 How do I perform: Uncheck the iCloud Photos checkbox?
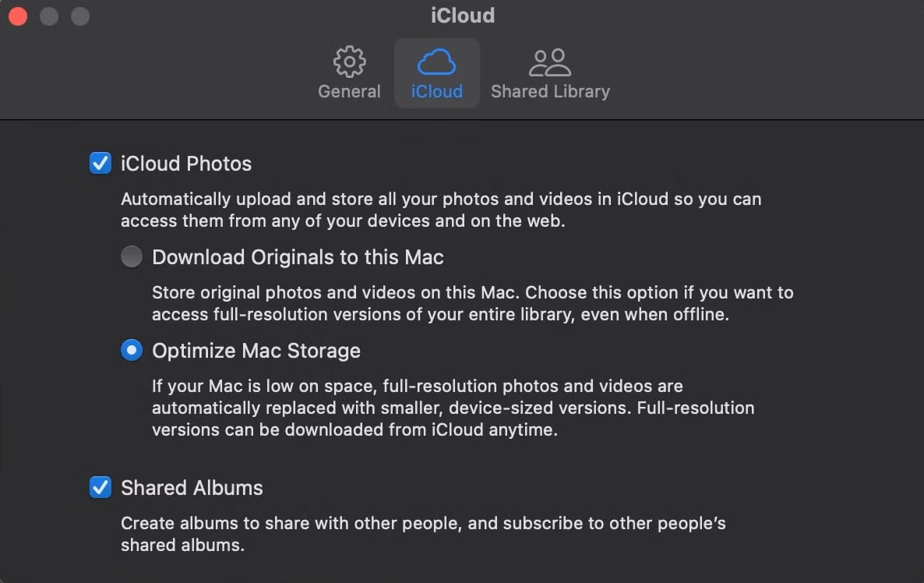click(x=101, y=164)
